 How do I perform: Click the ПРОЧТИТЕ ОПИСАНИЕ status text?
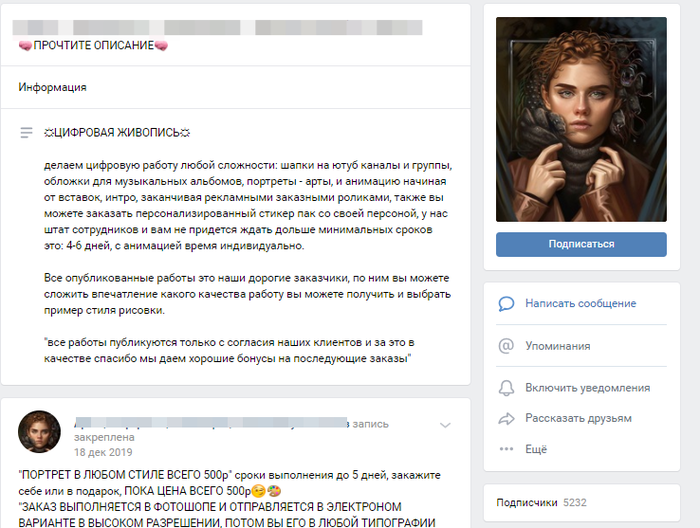93,46
